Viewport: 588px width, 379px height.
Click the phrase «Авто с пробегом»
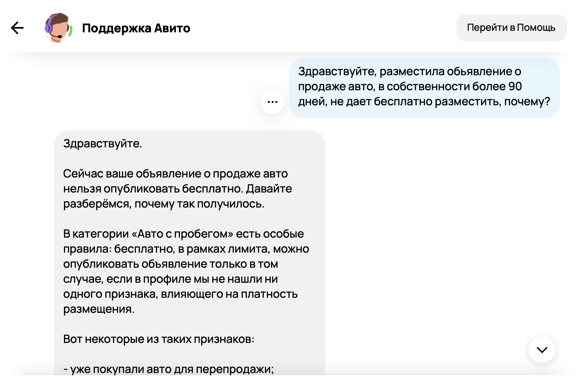click(182, 234)
